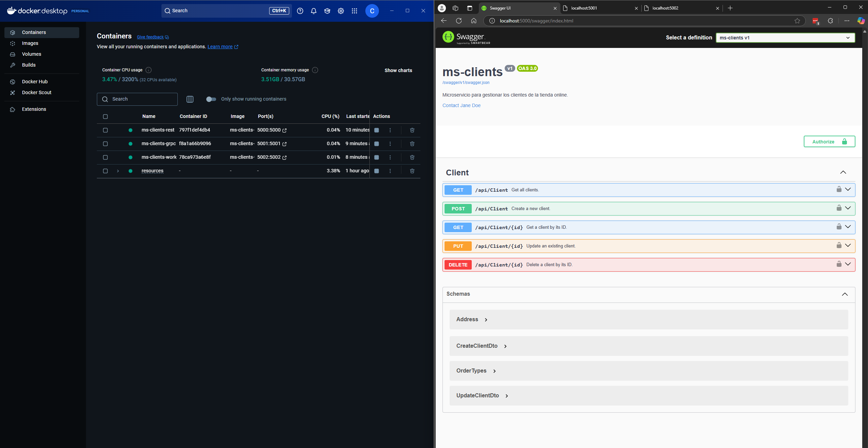The width and height of the screenshot is (868, 448).
Task: Stop the ms-clients-rest container
Action: click(x=377, y=130)
